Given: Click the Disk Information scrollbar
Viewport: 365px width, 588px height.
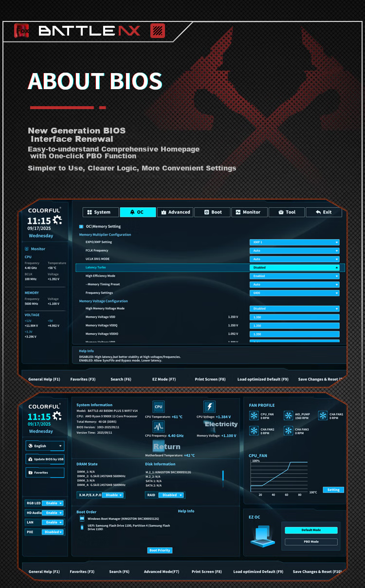Looking at the screenshot, I should pyautogui.click(x=223, y=475).
